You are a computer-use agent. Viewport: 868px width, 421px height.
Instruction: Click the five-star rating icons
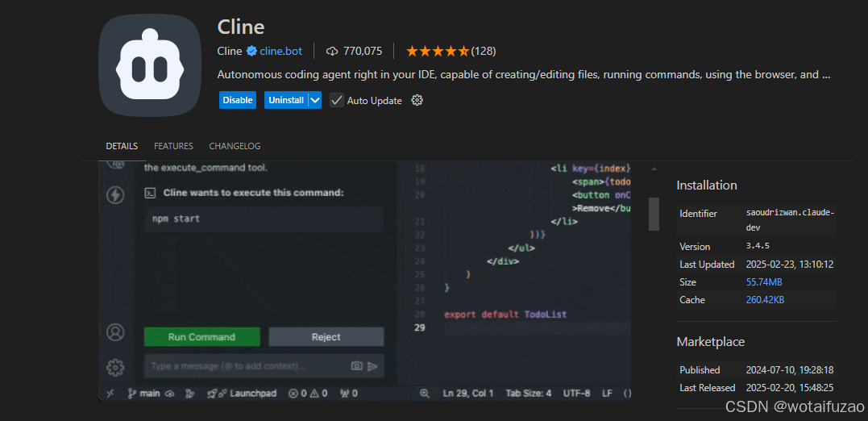click(x=438, y=52)
